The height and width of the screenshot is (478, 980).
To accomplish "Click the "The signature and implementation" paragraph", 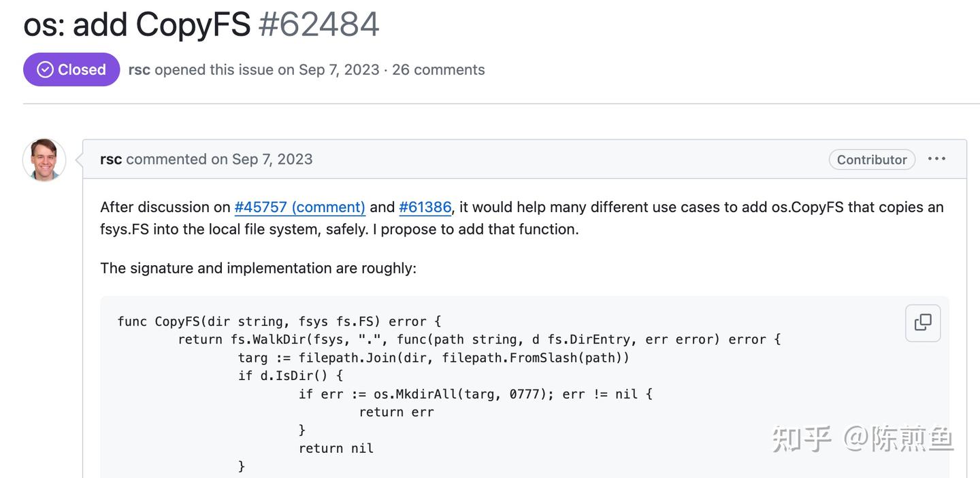I will (x=258, y=268).
